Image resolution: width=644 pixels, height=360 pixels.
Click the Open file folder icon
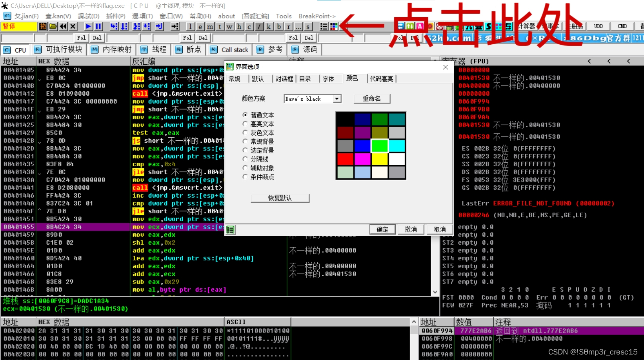click(x=53, y=26)
